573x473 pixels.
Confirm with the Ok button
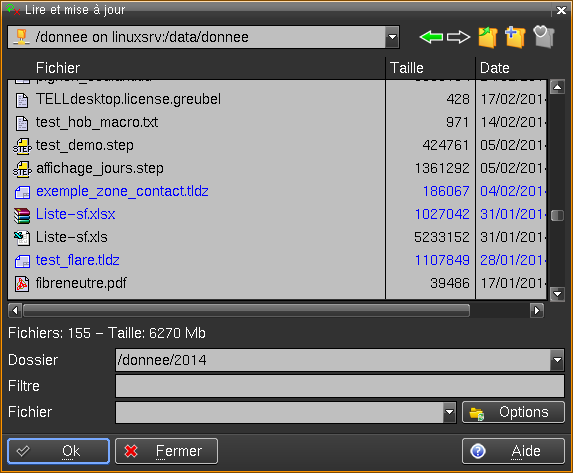pos(58,451)
